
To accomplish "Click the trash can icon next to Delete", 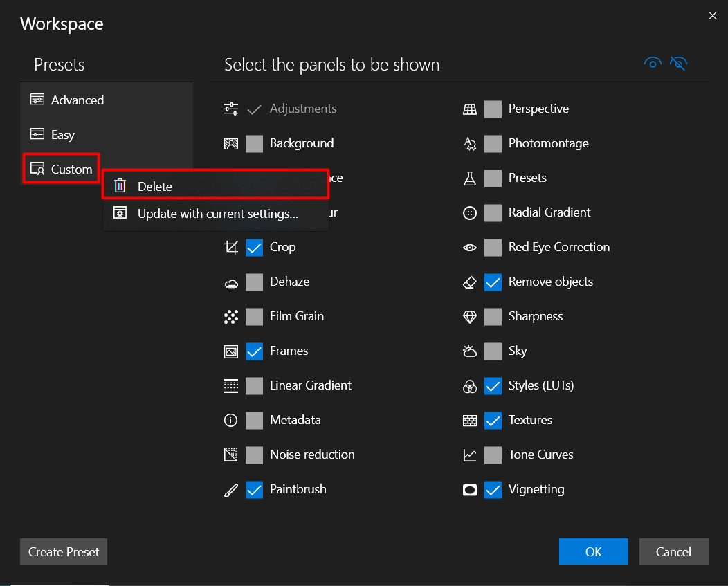I will click(120, 185).
